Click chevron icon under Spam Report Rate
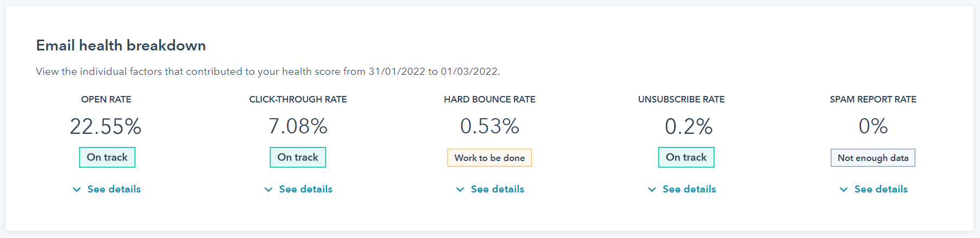The width and height of the screenshot is (980, 238). coord(844,189)
